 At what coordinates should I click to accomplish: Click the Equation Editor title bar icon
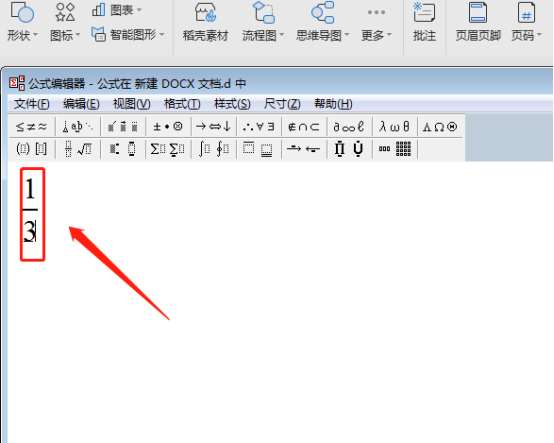pyautogui.click(x=17, y=83)
